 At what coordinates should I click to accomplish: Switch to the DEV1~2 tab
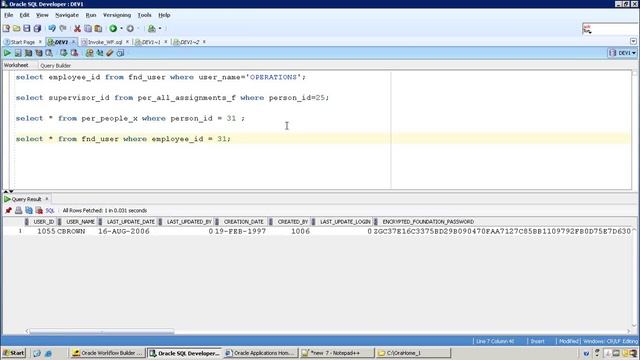(189, 42)
